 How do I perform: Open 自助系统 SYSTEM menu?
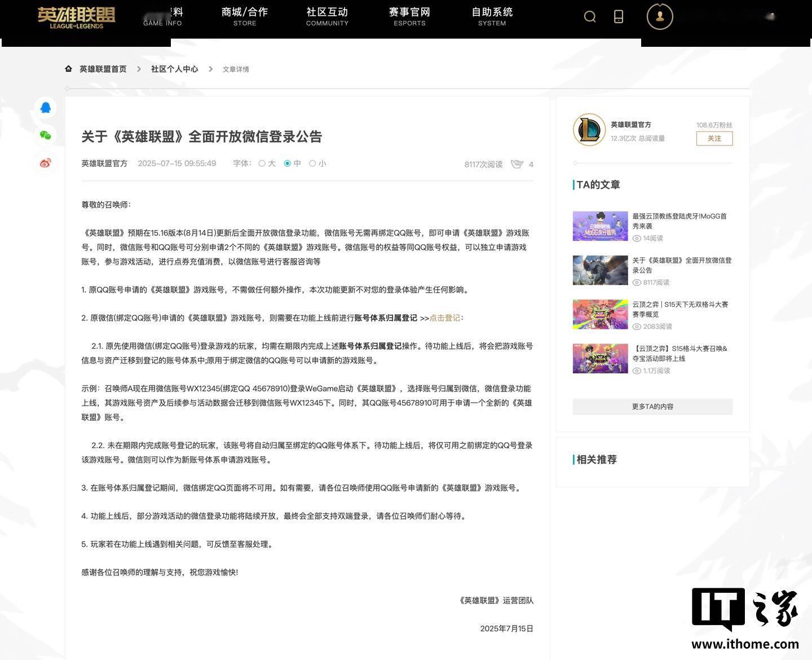tap(492, 16)
